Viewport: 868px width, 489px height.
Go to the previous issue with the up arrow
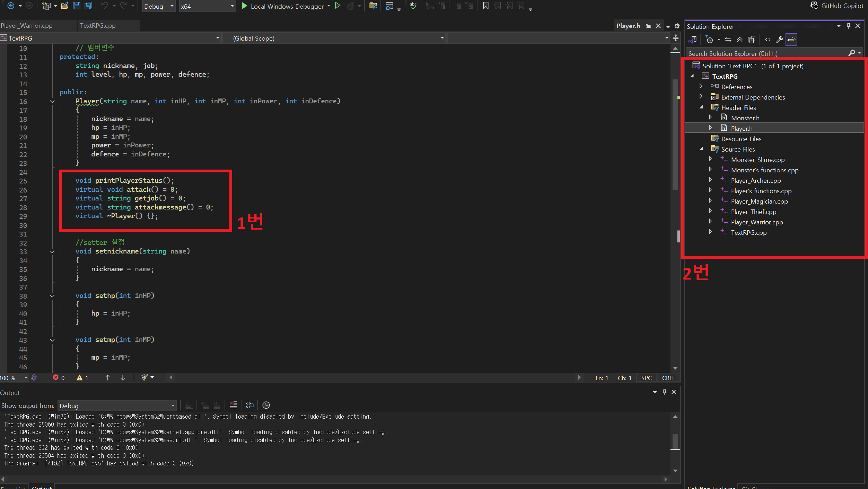tap(107, 378)
